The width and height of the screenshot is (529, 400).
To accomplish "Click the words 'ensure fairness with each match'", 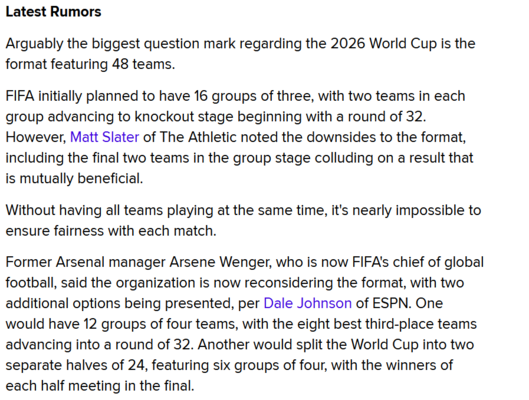I will [x=110, y=231].
